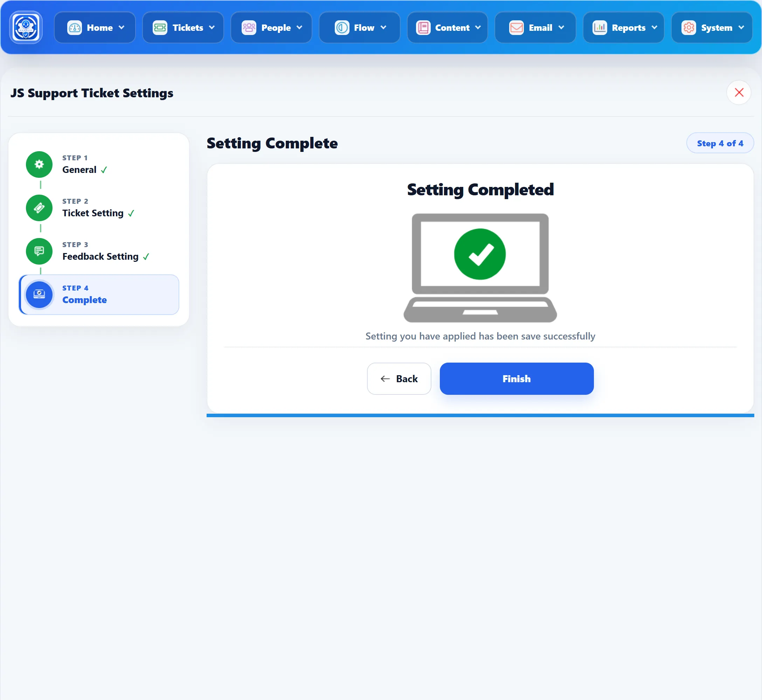Expand the Tickets menu chevron

(x=212, y=28)
